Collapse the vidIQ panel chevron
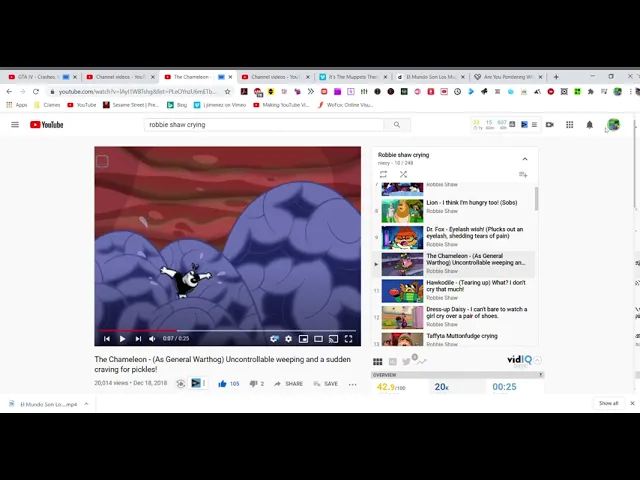The height and width of the screenshot is (480, 640). click(538, 360)
